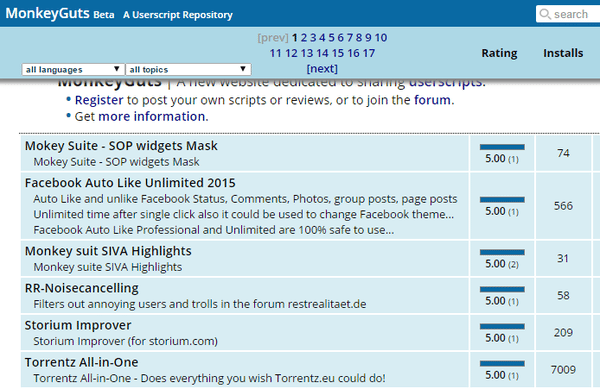
Task: Go to page 6
Action: 341,37
